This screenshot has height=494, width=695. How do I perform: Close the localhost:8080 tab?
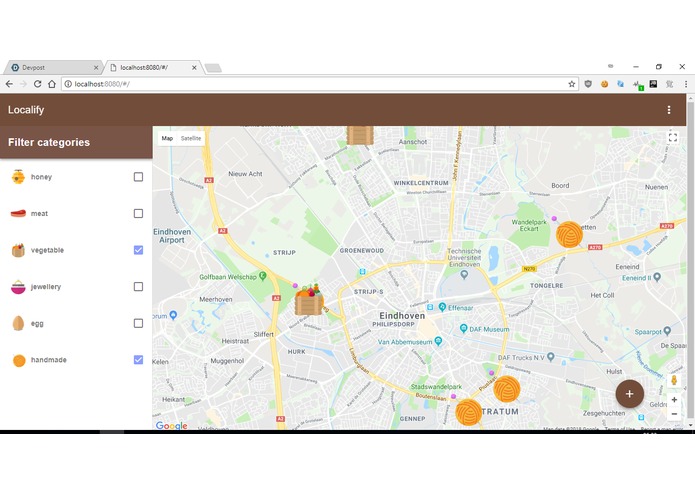[194, 68]
